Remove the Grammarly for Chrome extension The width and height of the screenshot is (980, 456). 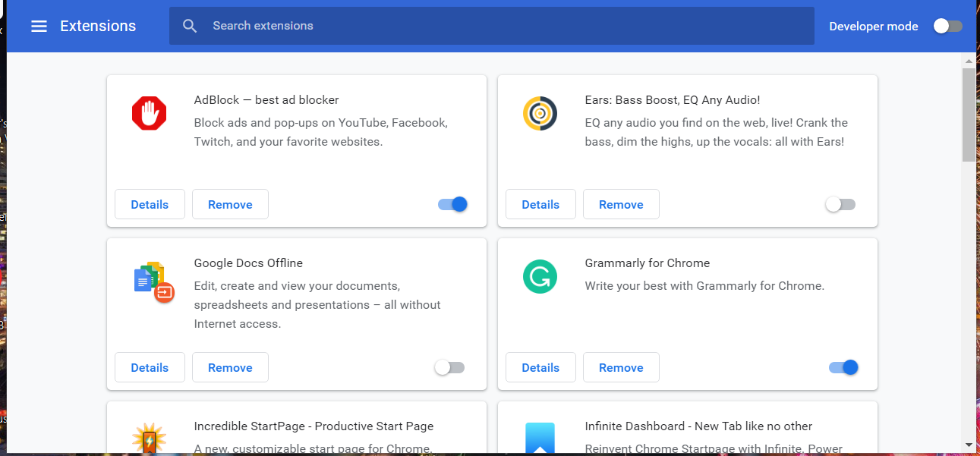(x=621, y=367)
